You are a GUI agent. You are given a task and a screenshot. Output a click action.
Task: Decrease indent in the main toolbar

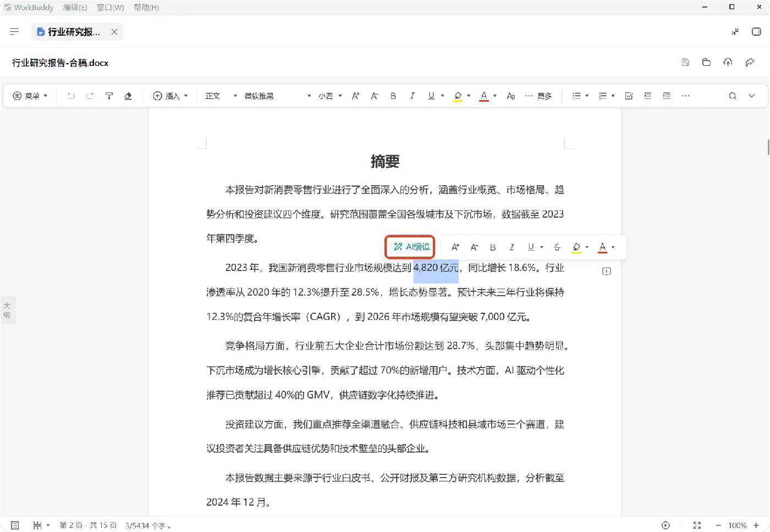point(648,96)
